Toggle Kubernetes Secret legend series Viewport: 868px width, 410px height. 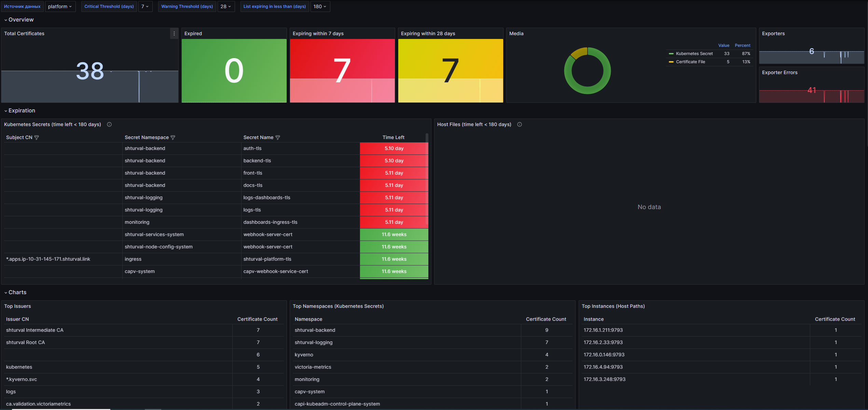[x=694, y=54]
